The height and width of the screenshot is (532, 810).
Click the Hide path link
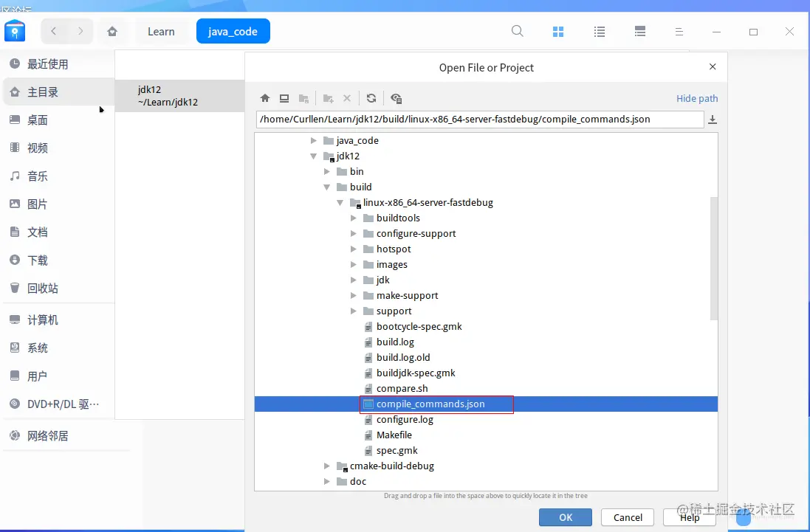pyautogui.click(x=697, y=98)
